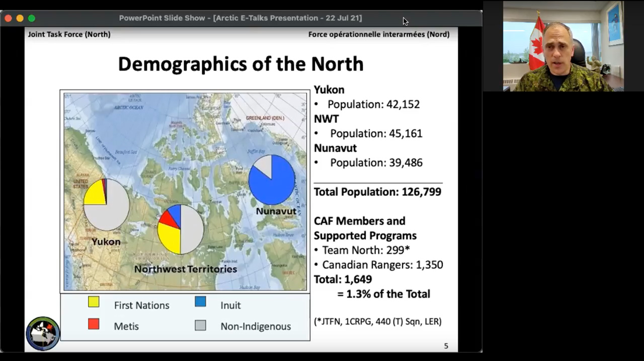Select the red Metis legend swatch

(x=94, y=324)
